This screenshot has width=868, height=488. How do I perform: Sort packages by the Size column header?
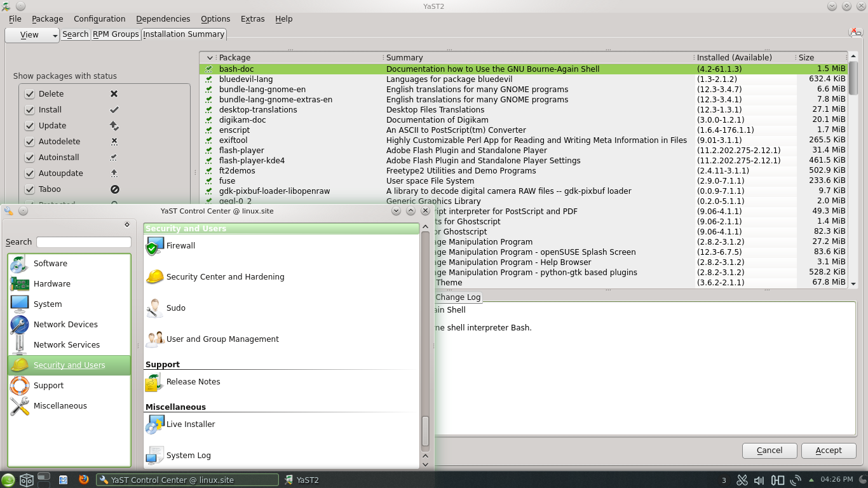click(x=820, y=57)
